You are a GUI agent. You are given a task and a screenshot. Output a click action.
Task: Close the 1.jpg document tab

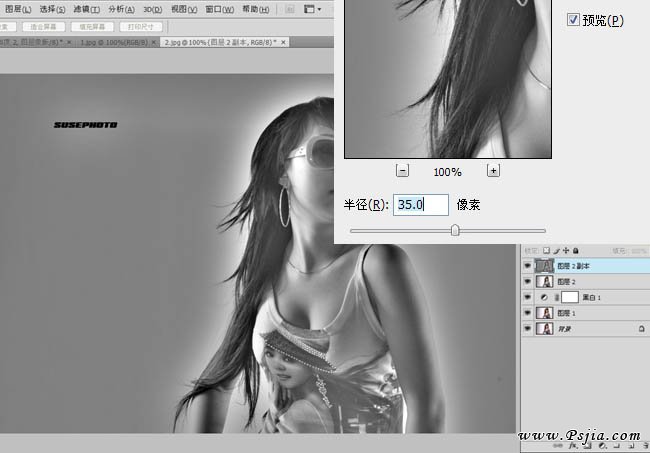tap(154, 42)
